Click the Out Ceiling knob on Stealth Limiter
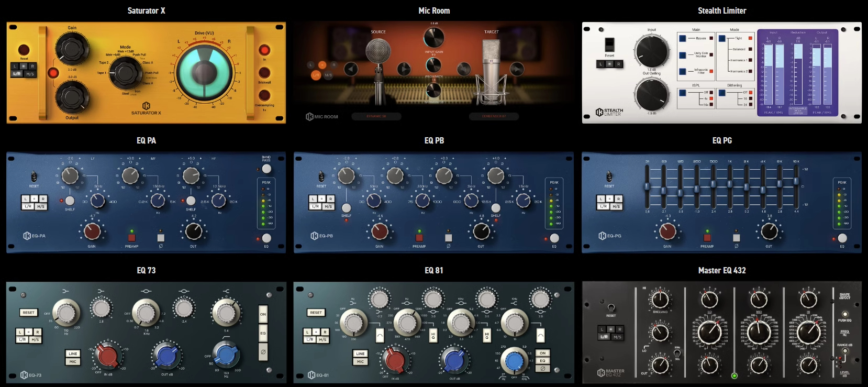The image size is (868, 387). coord(651,94)
